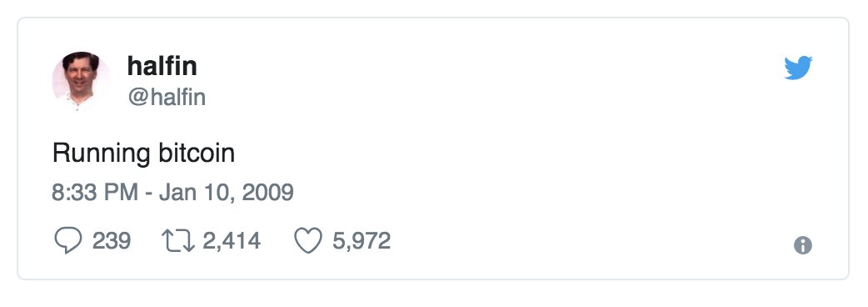Open the bold halfin display name

coord(162,66)
